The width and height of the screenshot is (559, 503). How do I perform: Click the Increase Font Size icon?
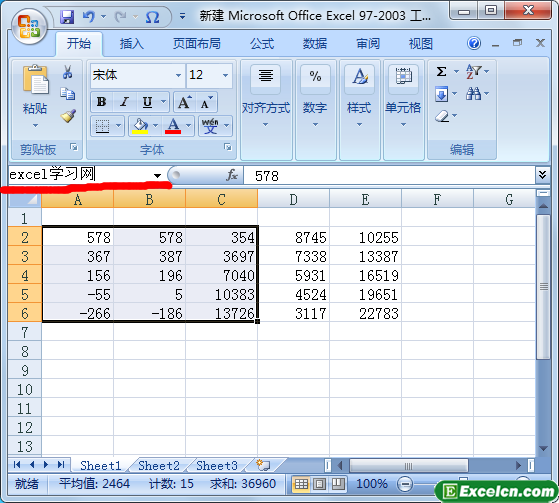click(x=184, y=102)
